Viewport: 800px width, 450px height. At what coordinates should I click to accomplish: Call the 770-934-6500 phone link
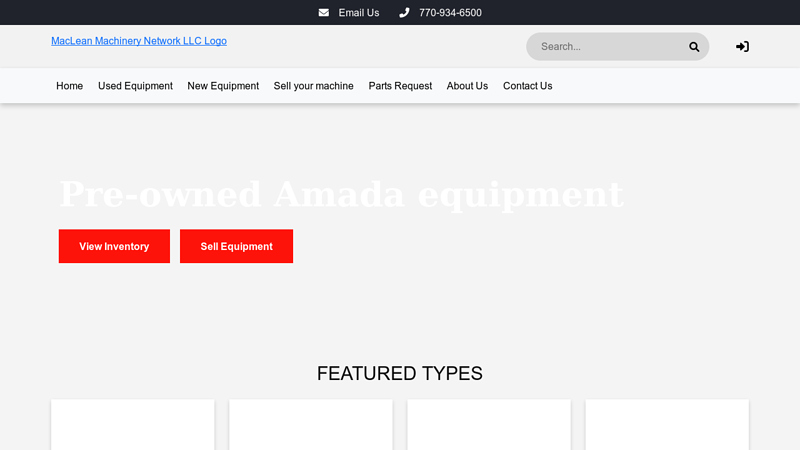[x=450, y=13]
